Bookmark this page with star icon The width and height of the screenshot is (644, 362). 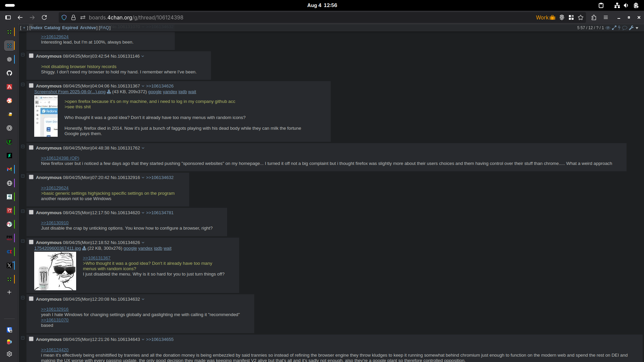click(x=581, y=17)
